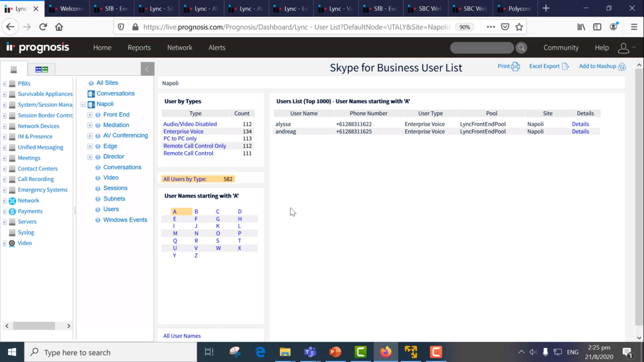
Task: Click the Network snowflake icon in tree
Action: tap(12, 201)
